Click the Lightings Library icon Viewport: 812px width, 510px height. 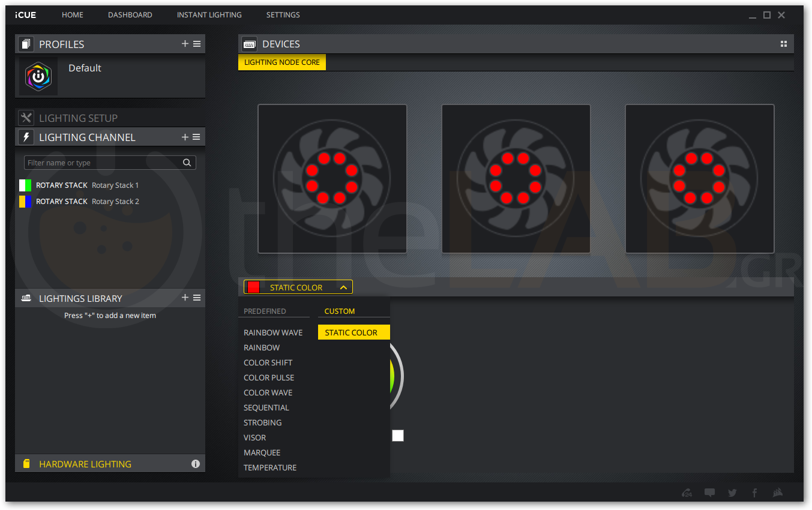26,298
